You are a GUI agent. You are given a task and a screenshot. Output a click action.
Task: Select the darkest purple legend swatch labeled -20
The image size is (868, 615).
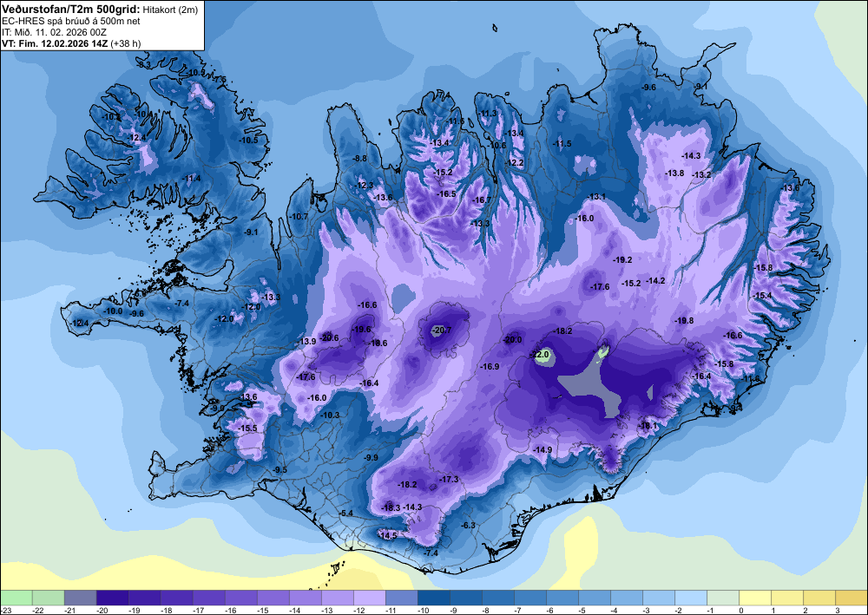tap(112, 598)
